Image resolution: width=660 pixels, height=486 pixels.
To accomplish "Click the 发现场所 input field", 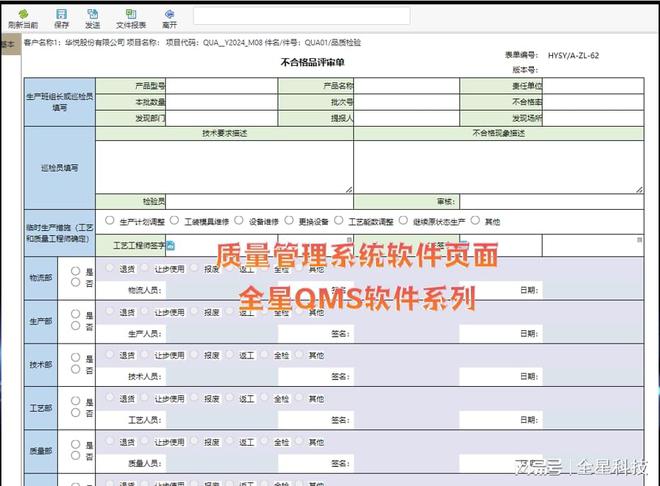I will click(593, 118).
